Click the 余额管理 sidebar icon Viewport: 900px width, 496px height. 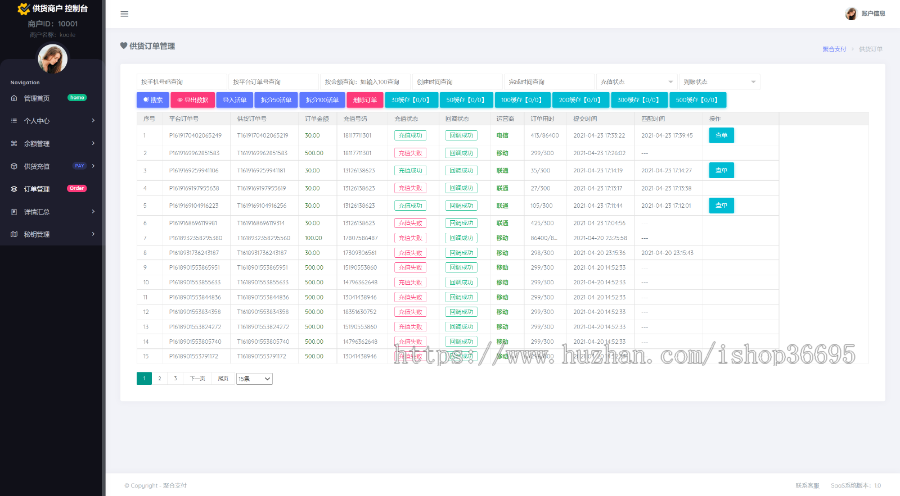tap(14, 143)
